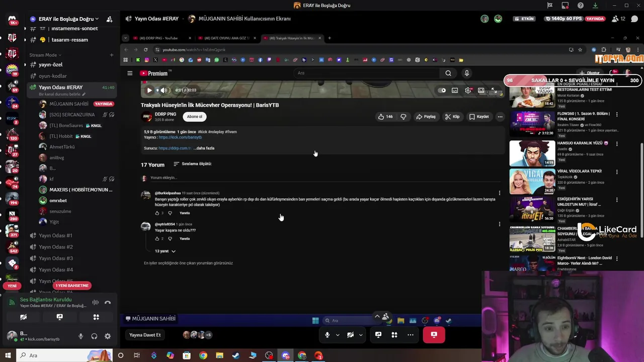This screenshot has height=362, width=644.
Task: Open server invite people icon
Action: [x=109, y=19]
